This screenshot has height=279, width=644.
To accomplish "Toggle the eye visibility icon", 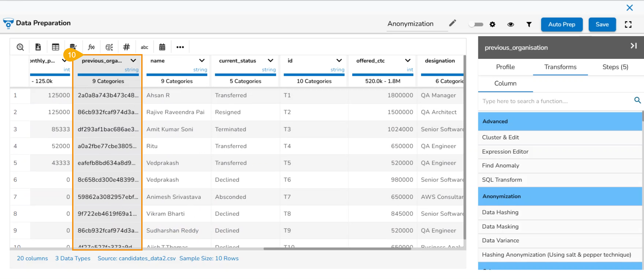I will click(511, 24).
